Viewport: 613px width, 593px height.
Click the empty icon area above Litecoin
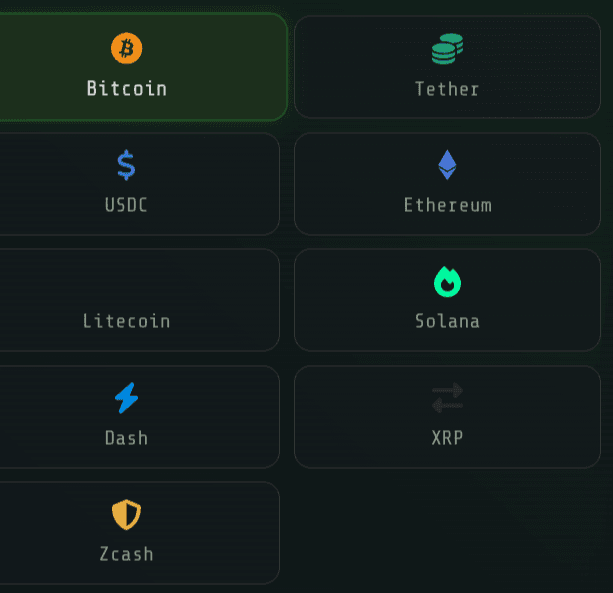click(x=126, y=282)
